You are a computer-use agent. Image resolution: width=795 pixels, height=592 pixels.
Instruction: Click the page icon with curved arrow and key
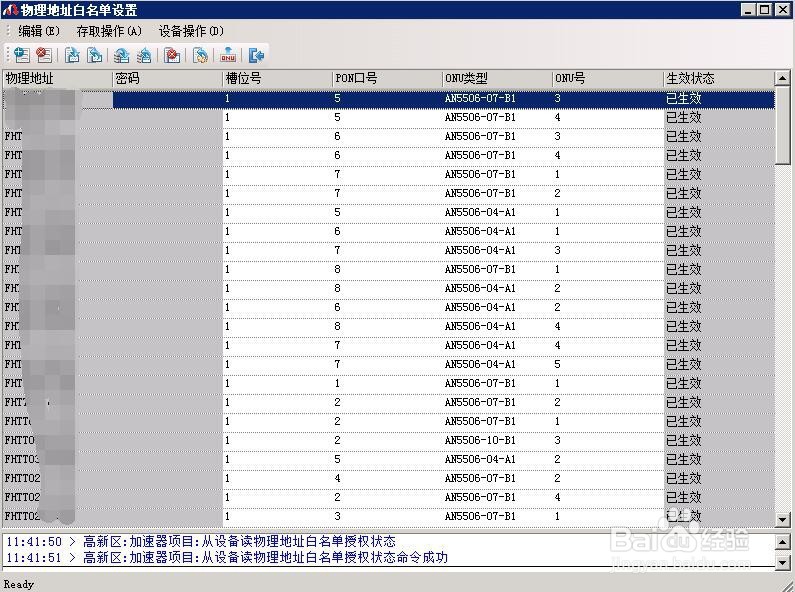pyautogui.click(x=200, y=55)
